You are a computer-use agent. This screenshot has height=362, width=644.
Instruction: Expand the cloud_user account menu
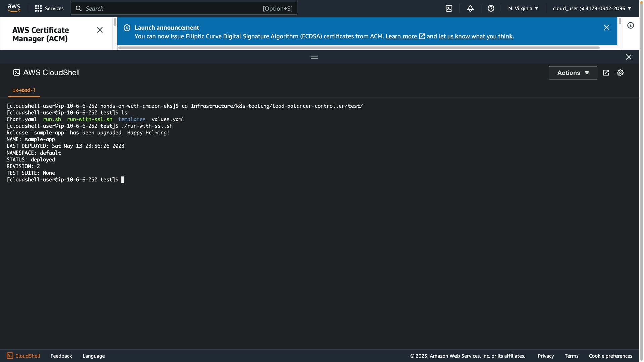click(592, 8)
